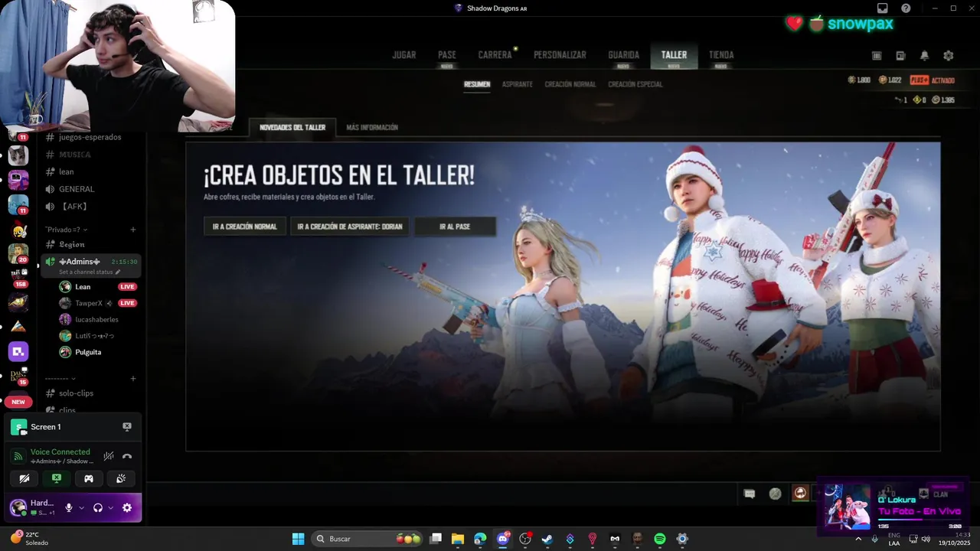
Task: Open Discord soundboard
Action: 121,479
